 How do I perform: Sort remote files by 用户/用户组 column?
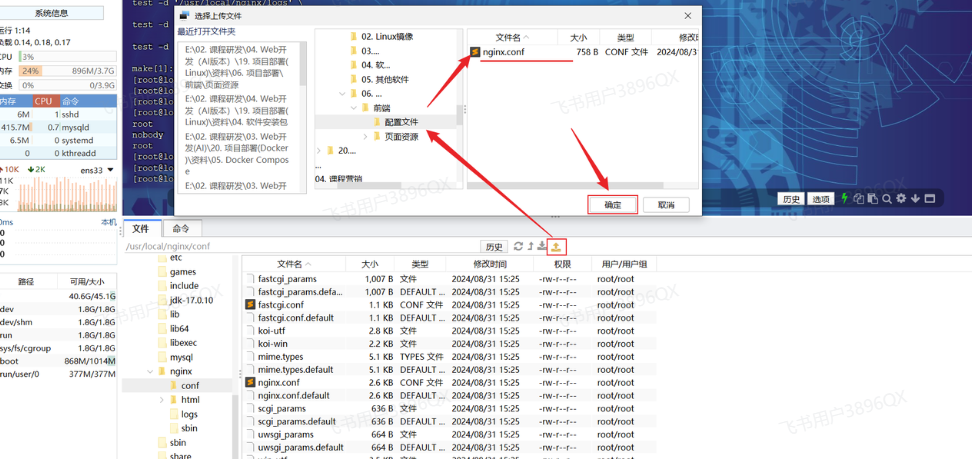click(624, 264)
